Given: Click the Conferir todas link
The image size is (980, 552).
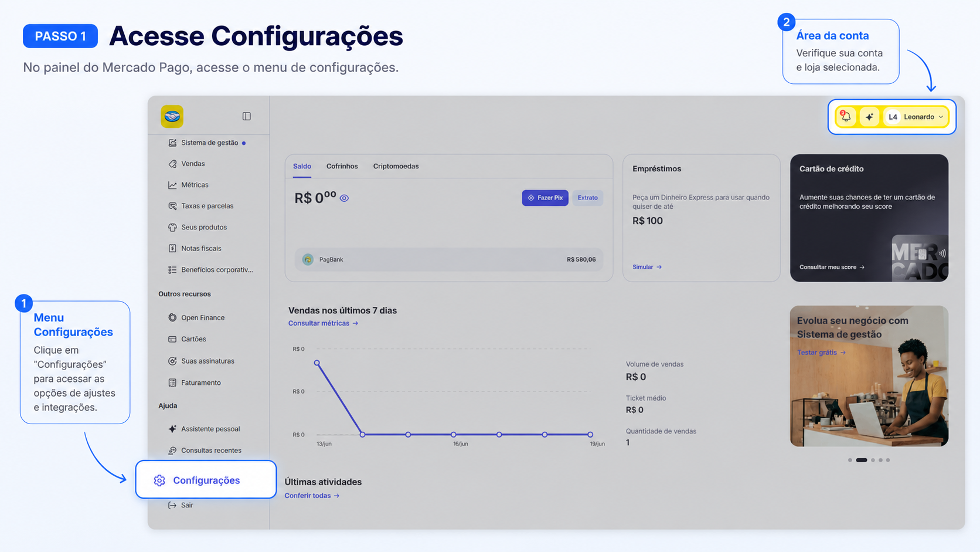Looking at the screenshot, I should (312, 496).
